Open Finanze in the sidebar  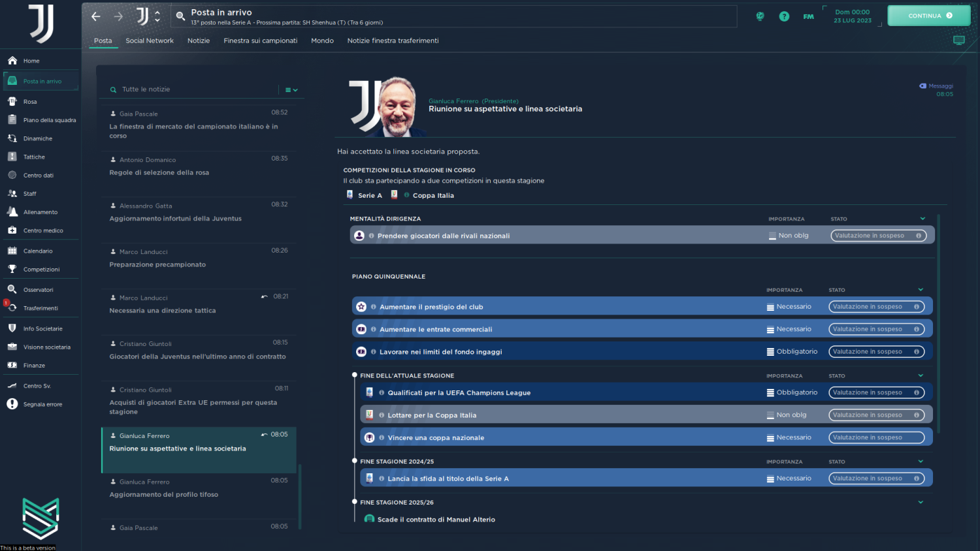click(x=34, y=366)
